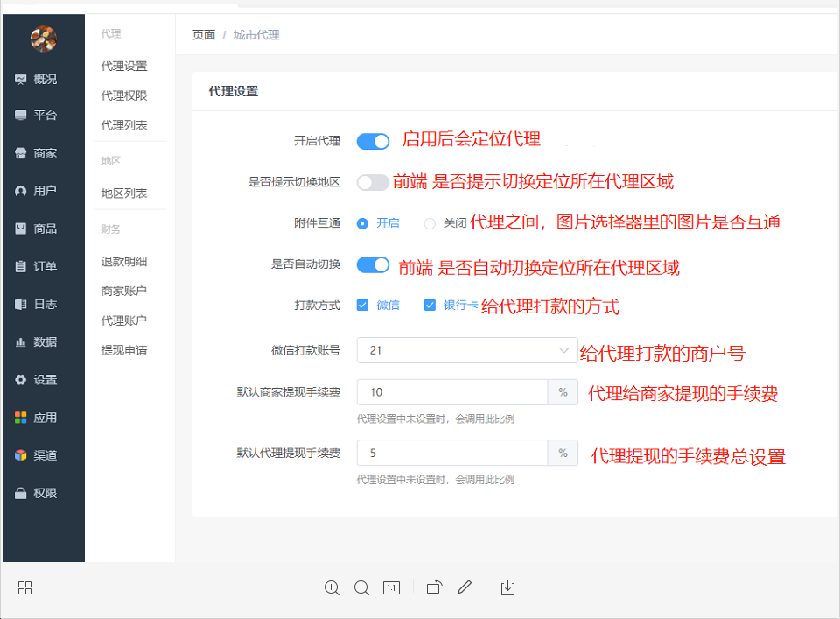Screen dimensions: 840x619
Task: Show actual size with the 1:1 icon
Action: click(x=392, y=587)
